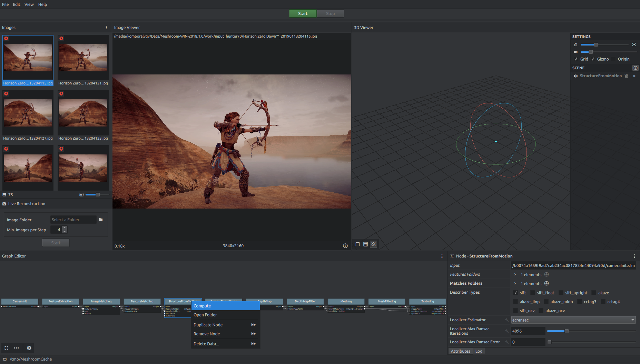Viewport: 640px width, 364px height.
Task: Click the camera scale icon in Settings
Action: coord(575,52)
